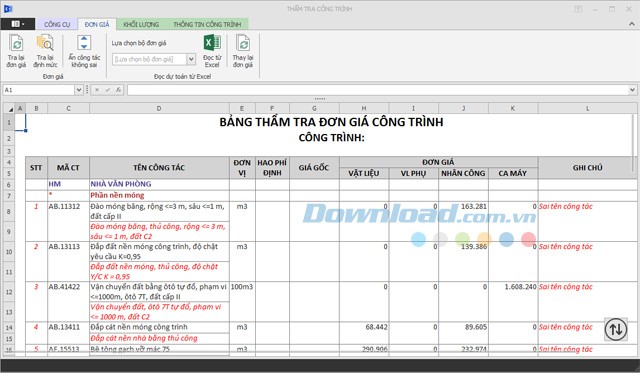This screenshot has width=640, height=373.
Task: Click the STT header cell
Action: (x=36, y=168)
